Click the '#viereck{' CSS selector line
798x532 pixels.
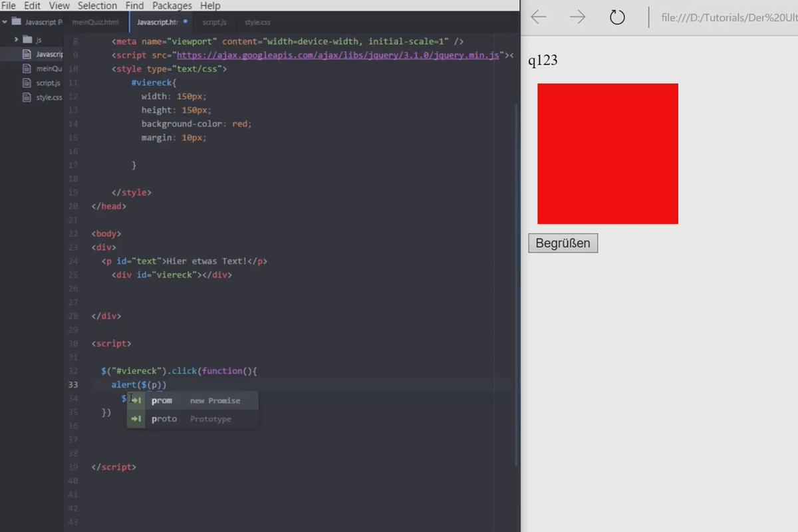[x=153, y=82]
